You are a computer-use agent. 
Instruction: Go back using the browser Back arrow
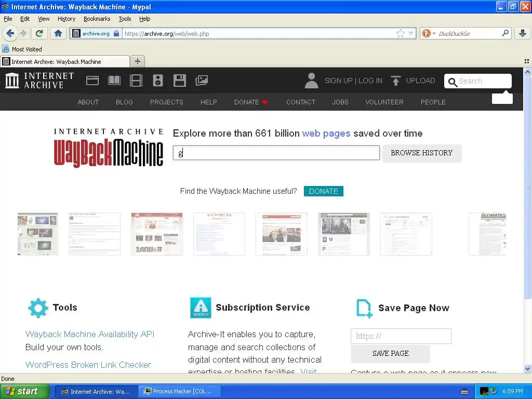coord(10,33)
